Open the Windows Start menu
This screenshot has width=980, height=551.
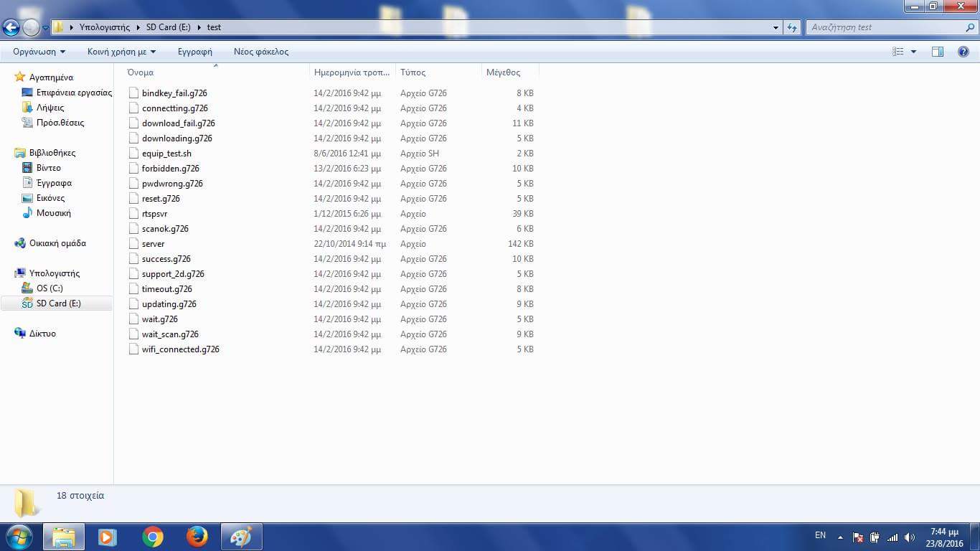(x=19, y=536)
